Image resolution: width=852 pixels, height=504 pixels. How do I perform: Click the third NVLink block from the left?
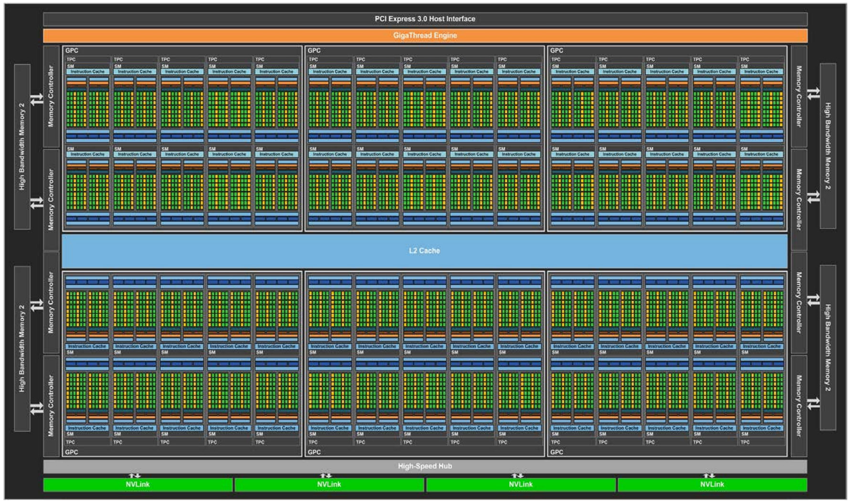coord(520,484)
